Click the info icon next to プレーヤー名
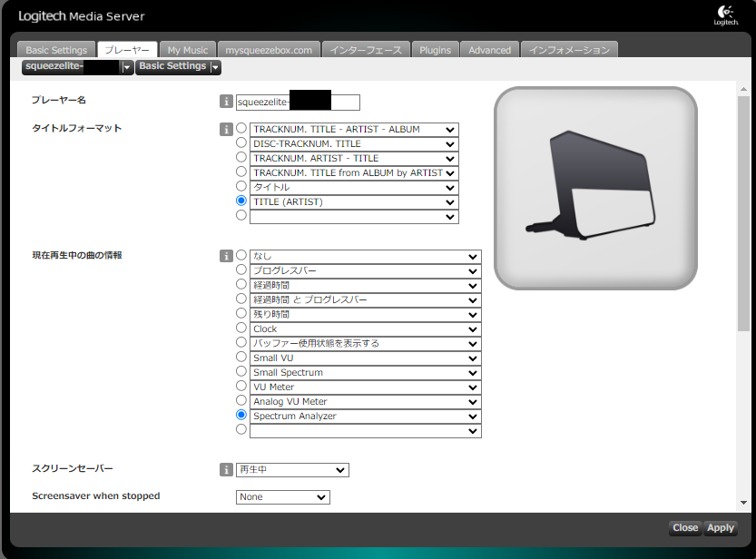The width and height of the screenshot is (756, 559). click(226, 102)
